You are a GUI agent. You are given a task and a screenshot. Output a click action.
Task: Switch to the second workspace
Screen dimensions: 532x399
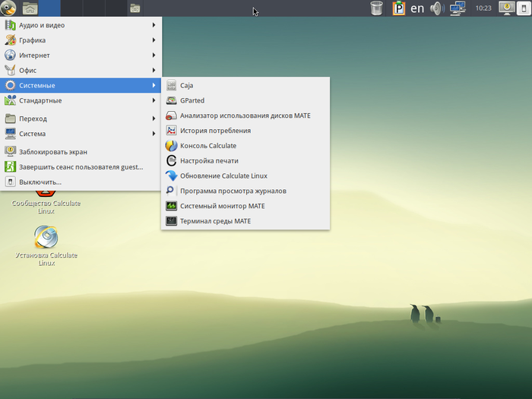click(71, 8)
